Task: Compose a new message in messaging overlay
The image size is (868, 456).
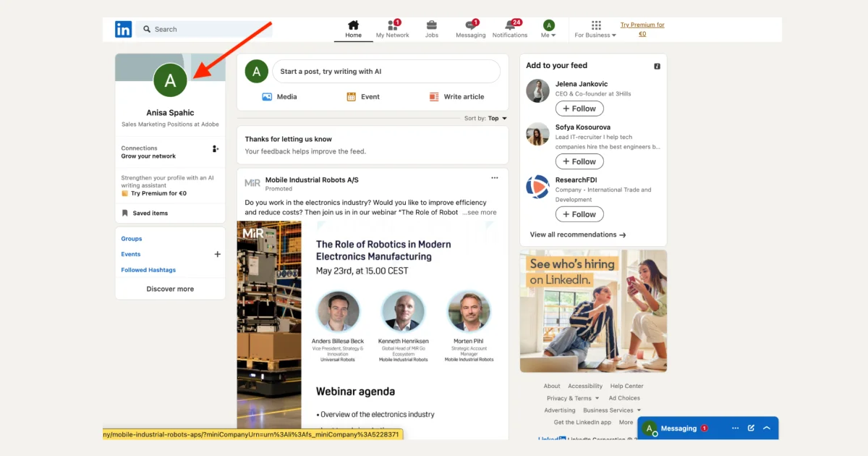Action: (x=751, y=428)
